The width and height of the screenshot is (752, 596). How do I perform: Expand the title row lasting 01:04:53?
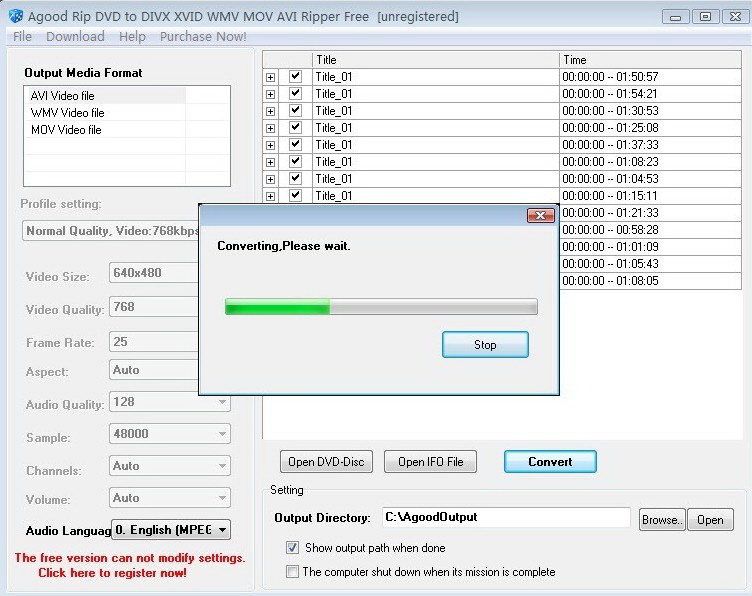(270, 179)
